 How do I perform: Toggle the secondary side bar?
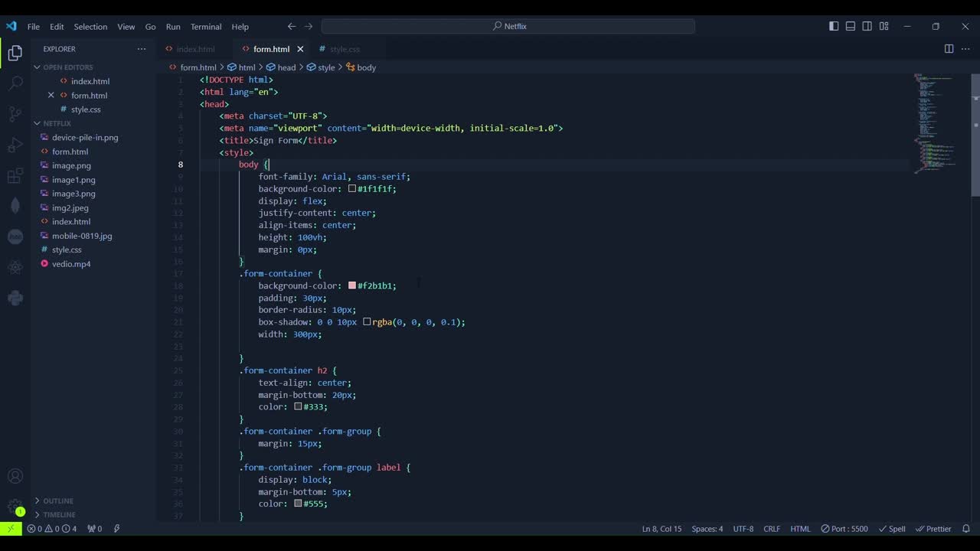coord(867,26)
